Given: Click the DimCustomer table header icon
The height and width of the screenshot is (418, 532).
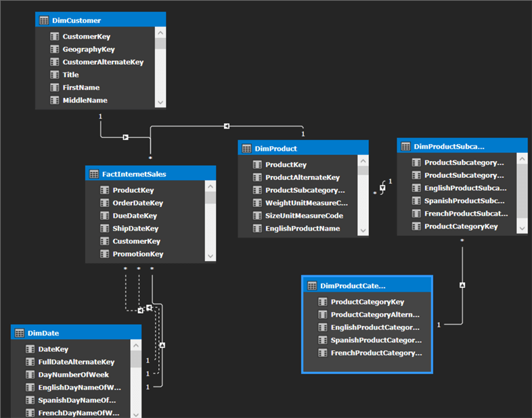Looking at the screenshot, I should coord(44,20).
